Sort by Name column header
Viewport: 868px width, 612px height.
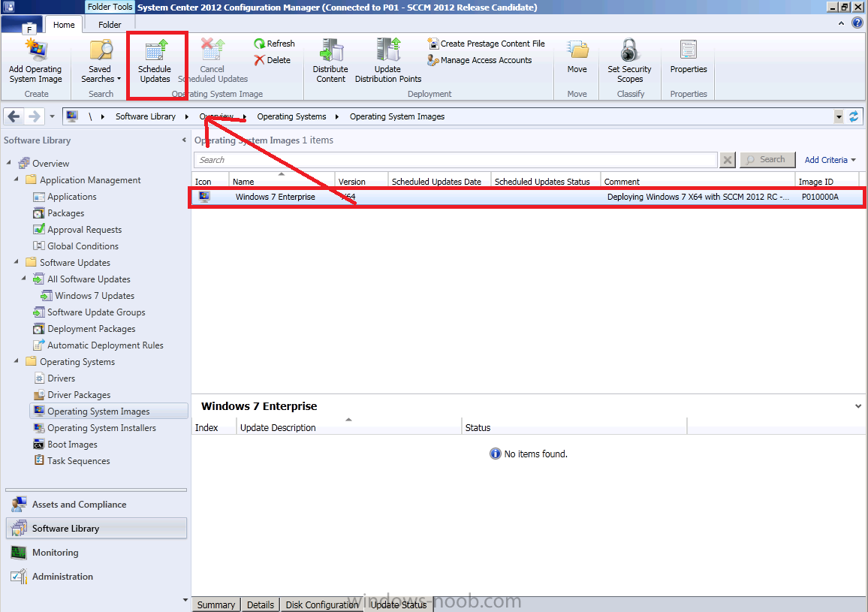click(x=282, y=181)
